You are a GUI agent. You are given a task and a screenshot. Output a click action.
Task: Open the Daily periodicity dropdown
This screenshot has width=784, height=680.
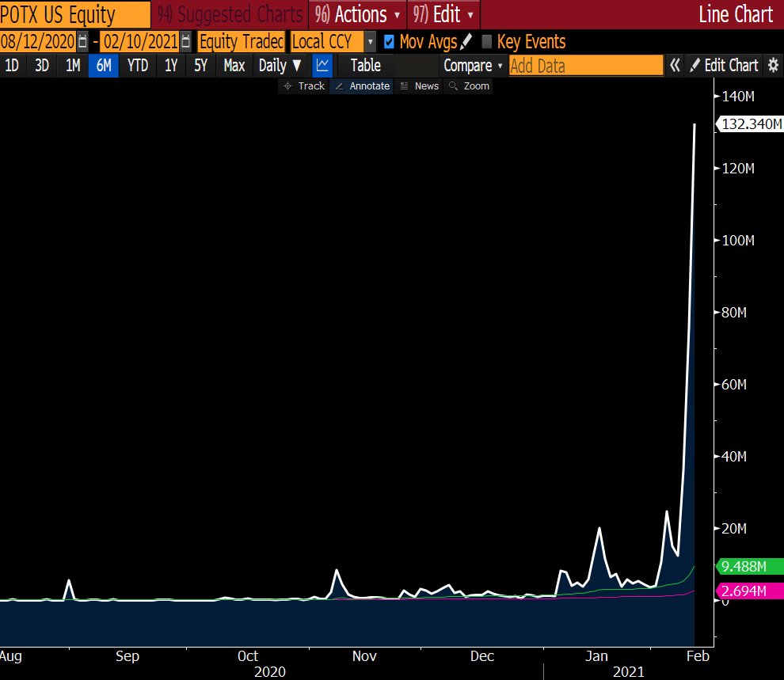click(x=280, y=66)
